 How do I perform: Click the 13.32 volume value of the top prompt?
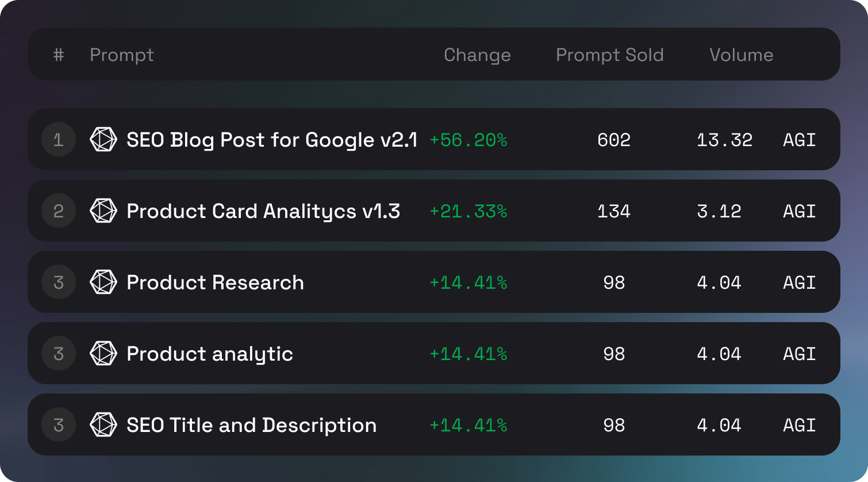[725, 139]
